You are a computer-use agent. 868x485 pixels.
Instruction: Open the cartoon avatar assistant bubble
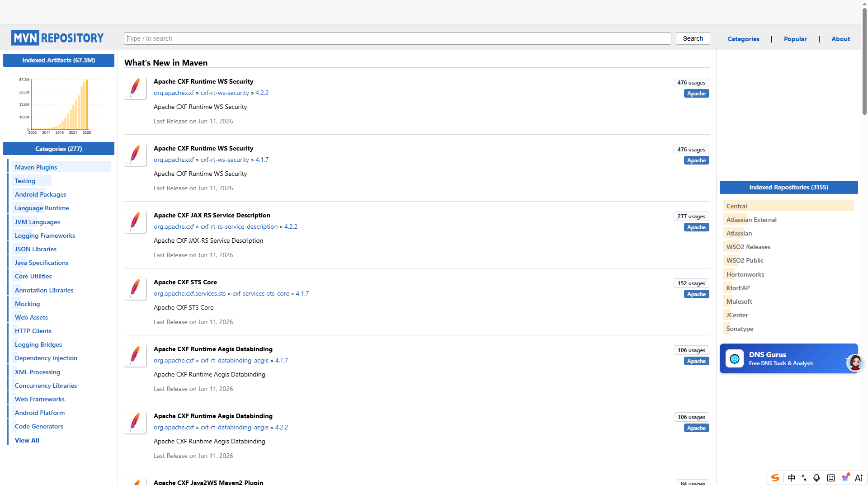[855, 363]
